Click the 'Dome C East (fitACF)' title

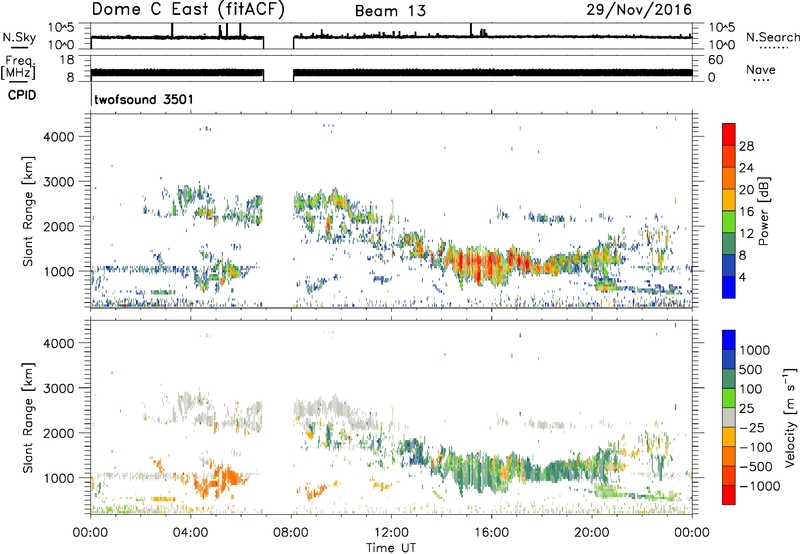[x=188, y=9]
